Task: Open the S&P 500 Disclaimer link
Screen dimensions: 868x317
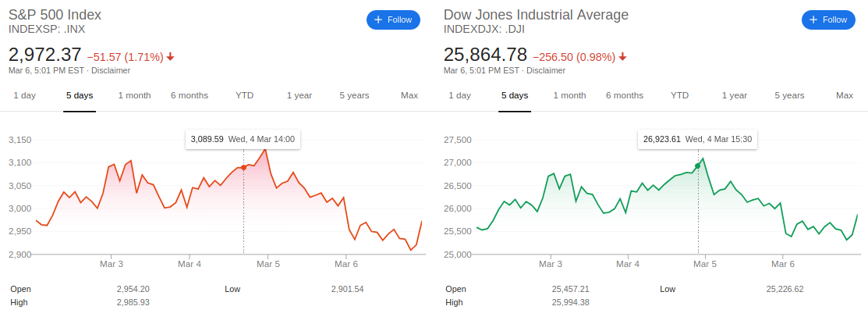Action: click(111, 70)
